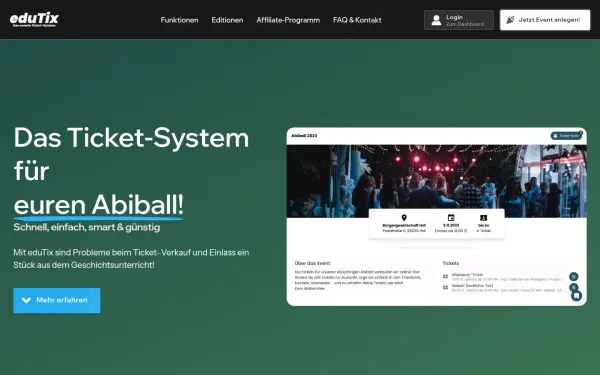Click the 'Über das Event' heading

pos(312,263)
